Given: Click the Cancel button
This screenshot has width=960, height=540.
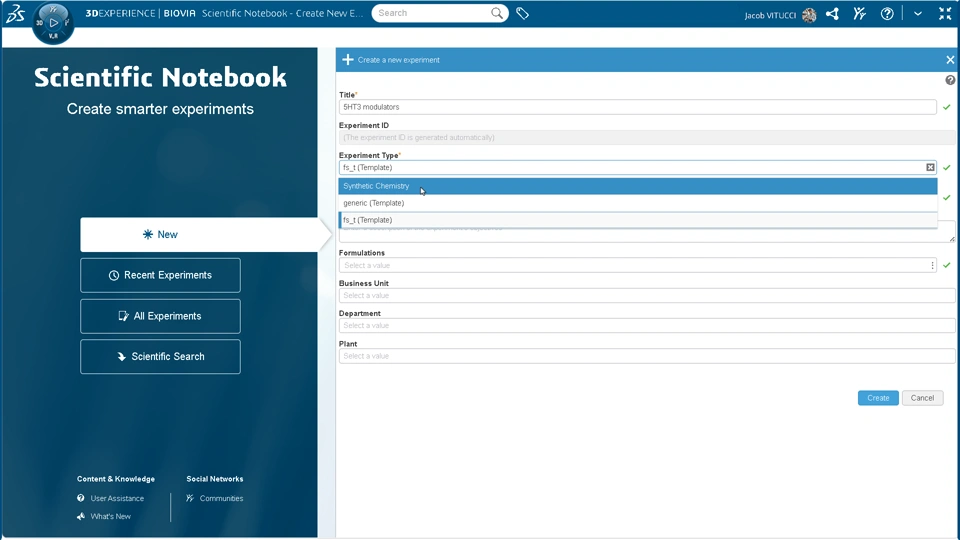Looking at the screenshot, I should (922, 398).
